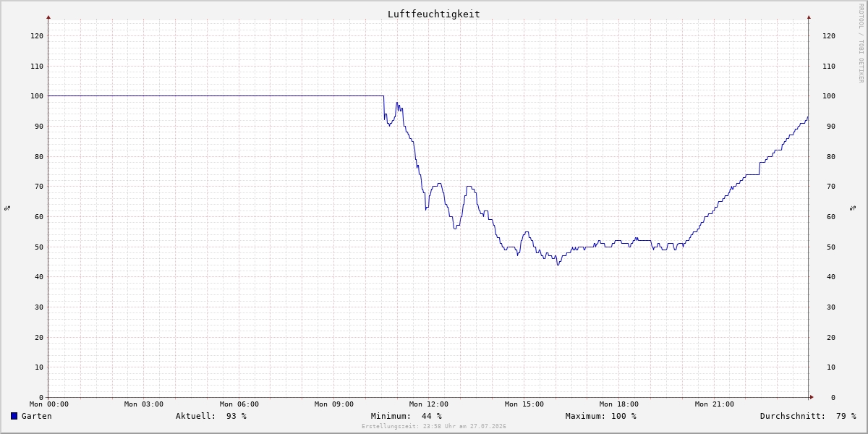Click the Mon 18:00 time axis label
Image resolution: width=868 pixels, height=434 pixels.
619,404
